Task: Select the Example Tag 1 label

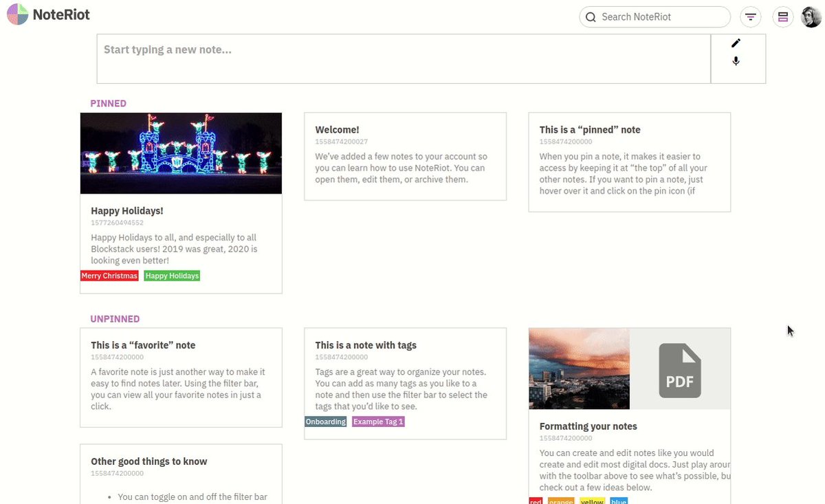Action: (378, 421)
